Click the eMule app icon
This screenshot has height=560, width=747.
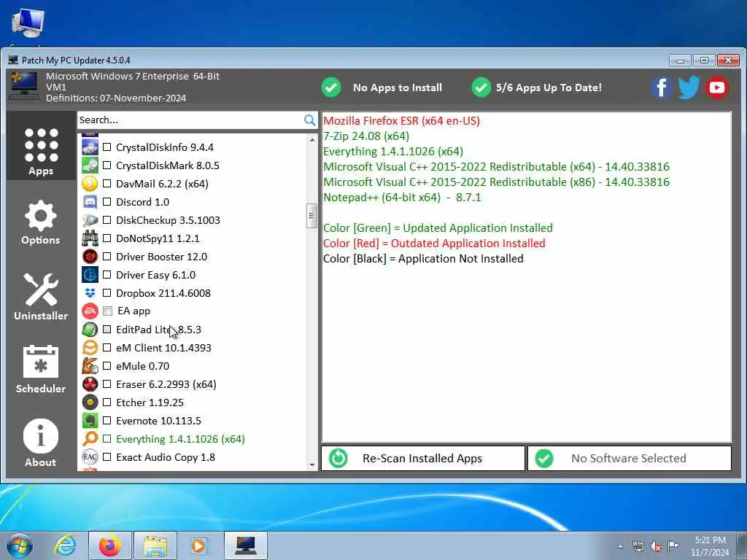click(90, 366)
